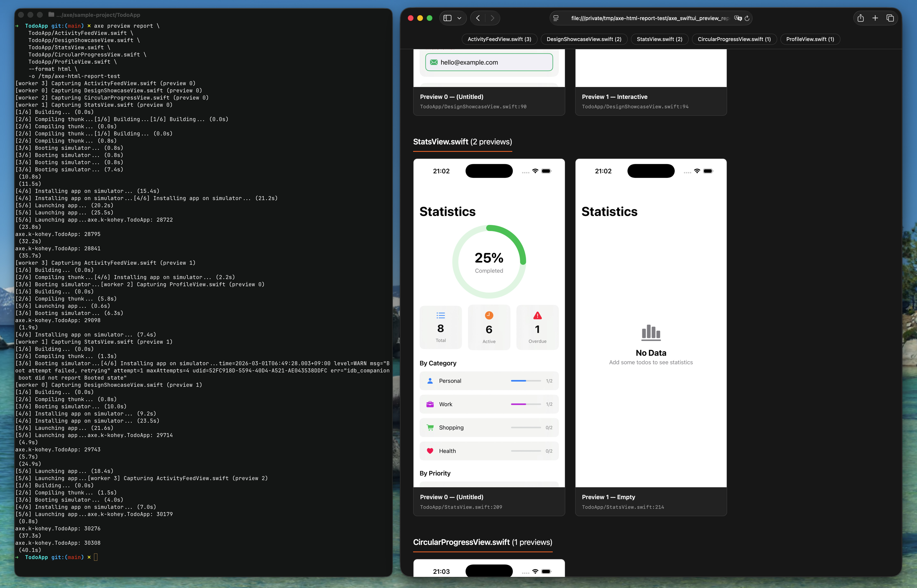The image size is (917, 588).
Task: Click the Preview 1 — Empty caption
Action: tap(608, 497)
